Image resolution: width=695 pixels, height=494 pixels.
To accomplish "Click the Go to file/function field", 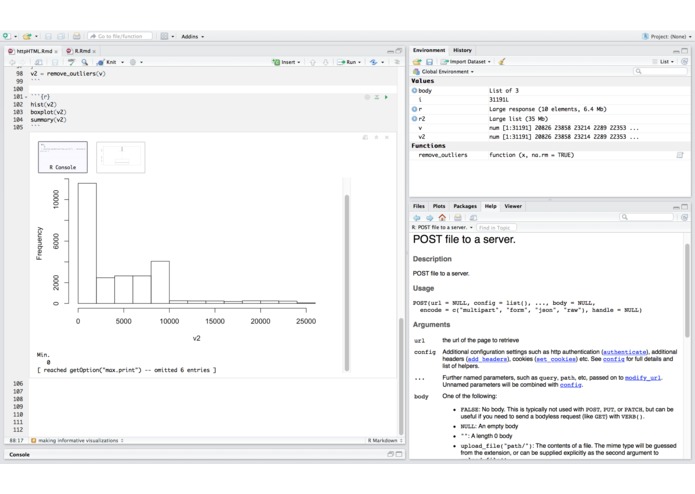I will (120, 36).
